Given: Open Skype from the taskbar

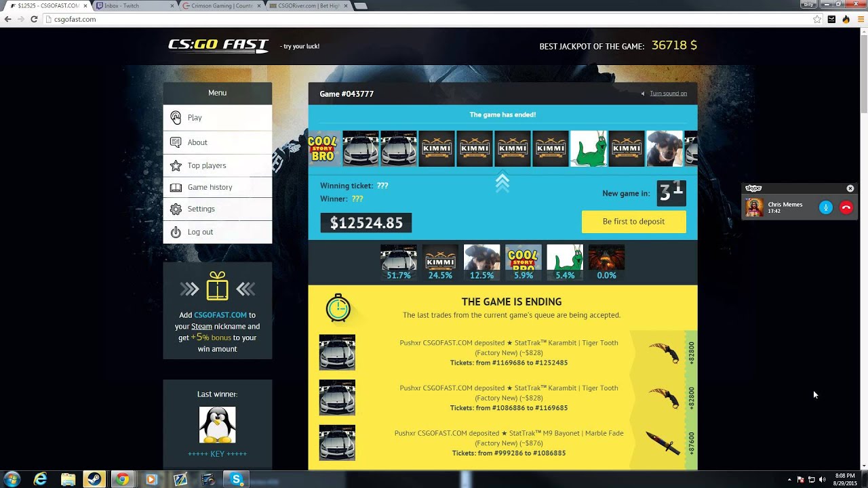Looking at the screenshot, I should (236, 479).
